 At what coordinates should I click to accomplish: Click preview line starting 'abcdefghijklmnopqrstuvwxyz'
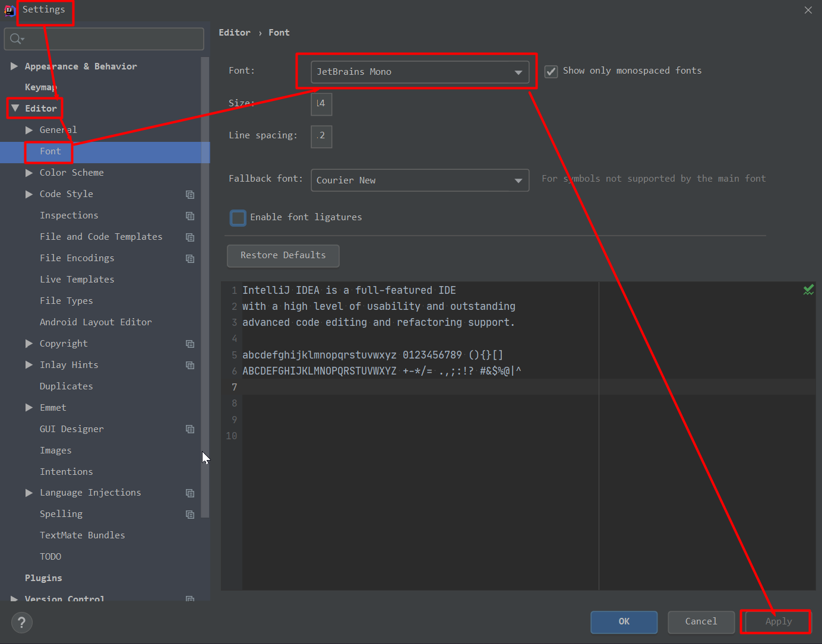coord(373,355)
